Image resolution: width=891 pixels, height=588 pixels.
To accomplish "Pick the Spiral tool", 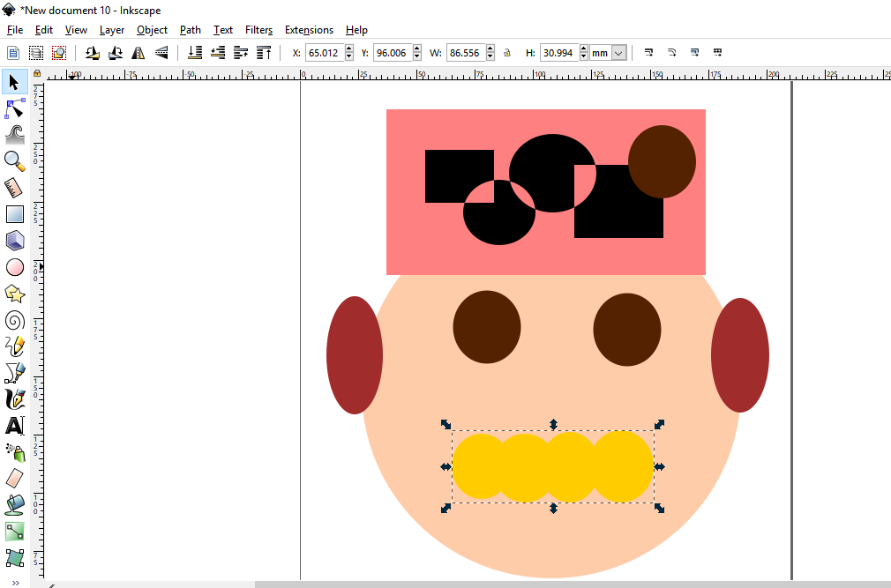I will [15, 320].
